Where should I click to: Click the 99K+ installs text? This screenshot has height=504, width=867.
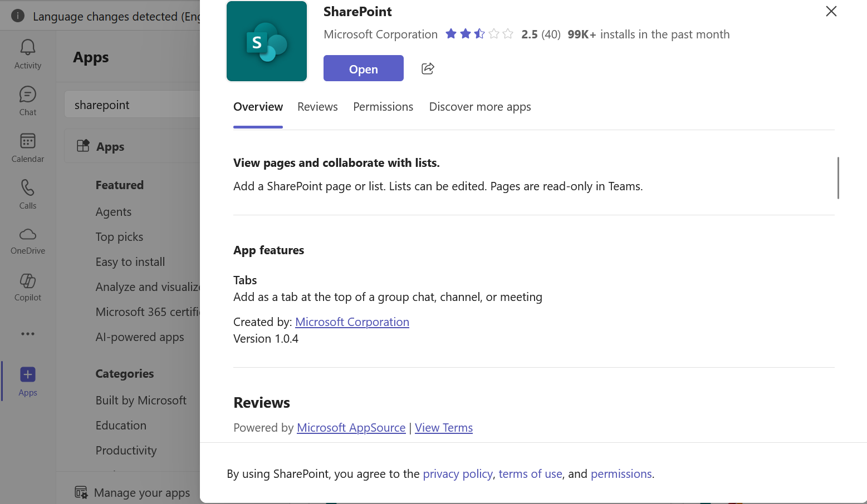pos(648,34)
